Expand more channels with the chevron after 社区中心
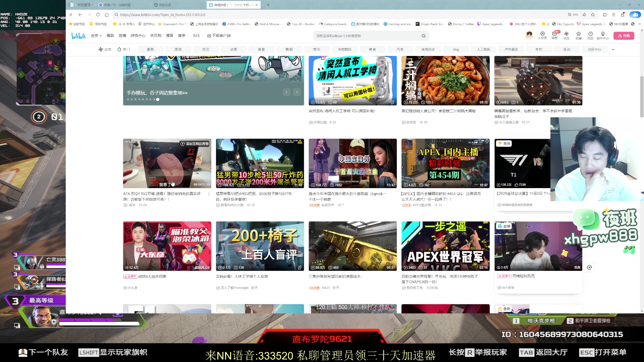 point(613,49)
